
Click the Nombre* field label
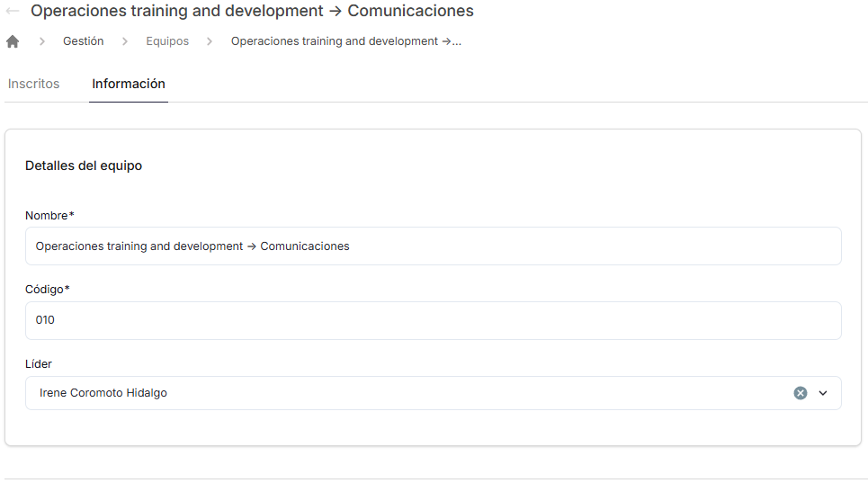click(49, 216)
